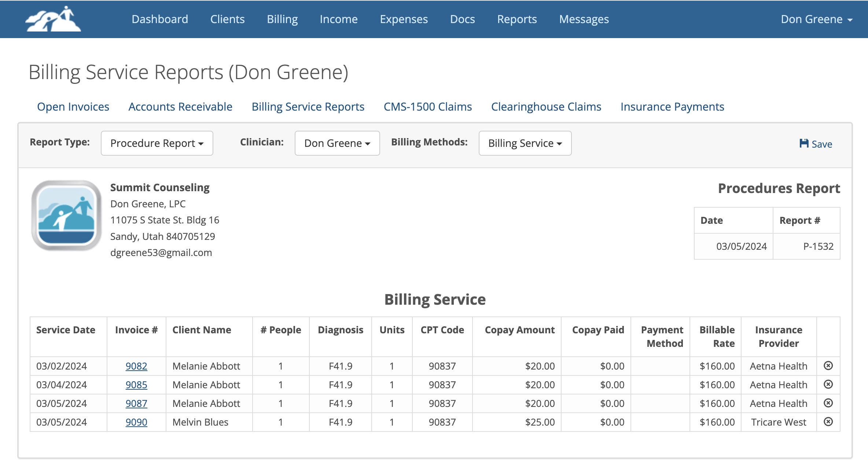This screenshot has width=868, height=471.
Task: Remove invoice 9082 row with circle-x icon
Action: (828, 366)
